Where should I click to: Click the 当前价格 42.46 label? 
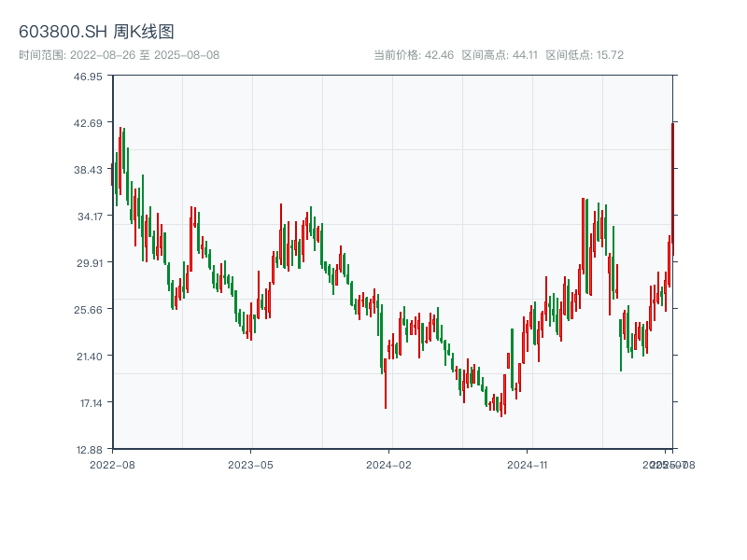pos(414,55)
